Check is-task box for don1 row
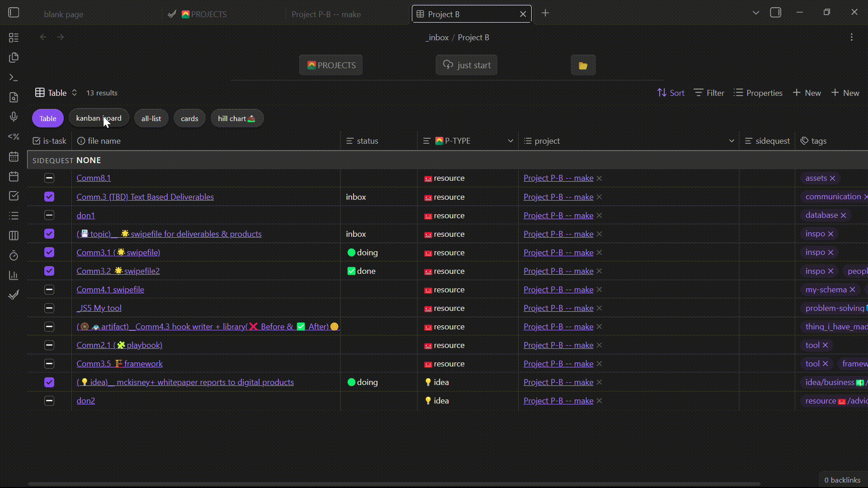This screenshot has width=868, height=488. (49, 216)
